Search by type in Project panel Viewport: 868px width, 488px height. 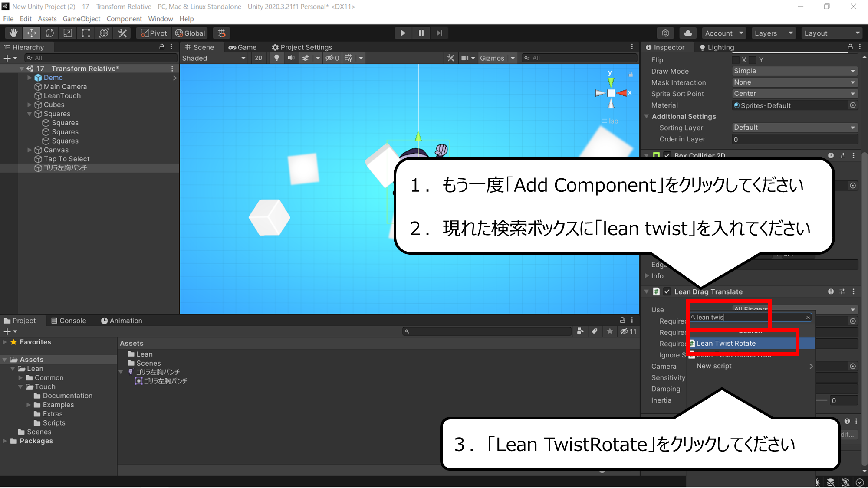(x=580, y=331)
